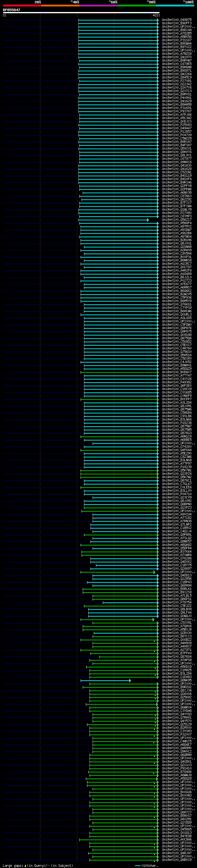The height and width of the screenshot is (868, 197).
Task: Select label UniRef100_P40941
Action: 176,98
